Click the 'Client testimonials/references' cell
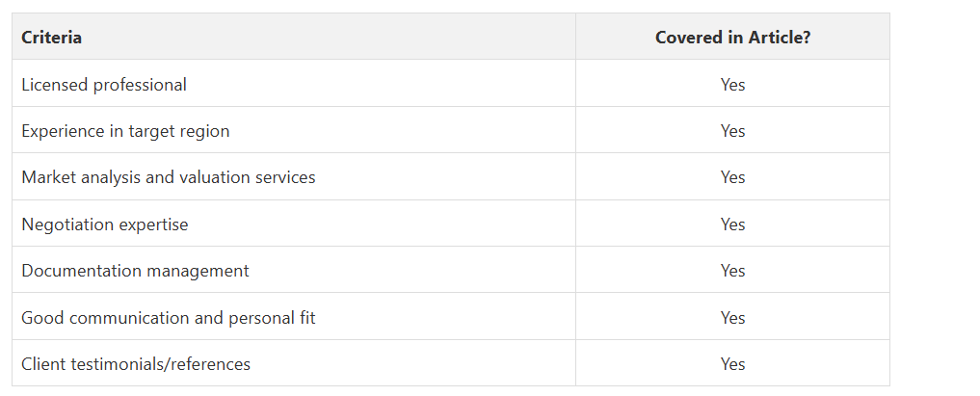Screen dimensions: 980x396 [x=136, y=364]
